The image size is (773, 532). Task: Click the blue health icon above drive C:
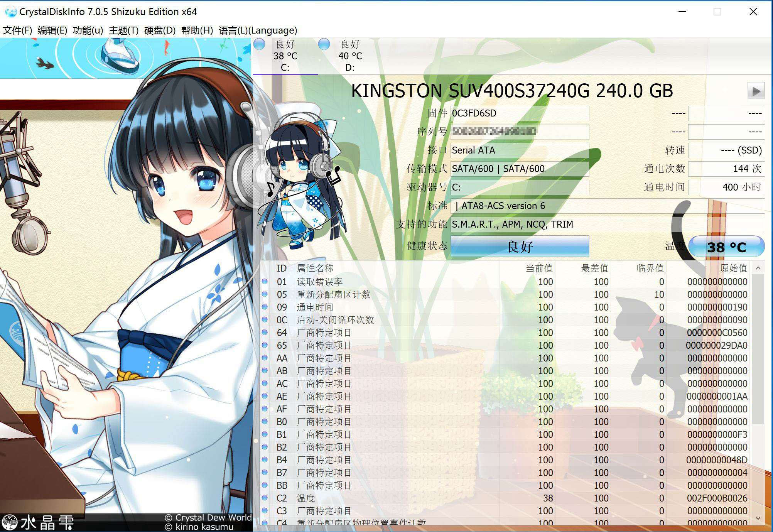pyautogui.click(x=259, y=45)
